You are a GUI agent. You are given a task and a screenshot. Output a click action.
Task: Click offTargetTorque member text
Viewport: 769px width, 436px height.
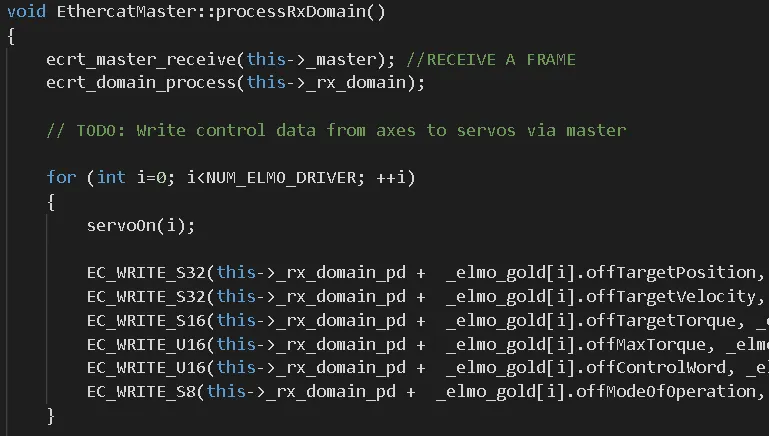[661, 320]
